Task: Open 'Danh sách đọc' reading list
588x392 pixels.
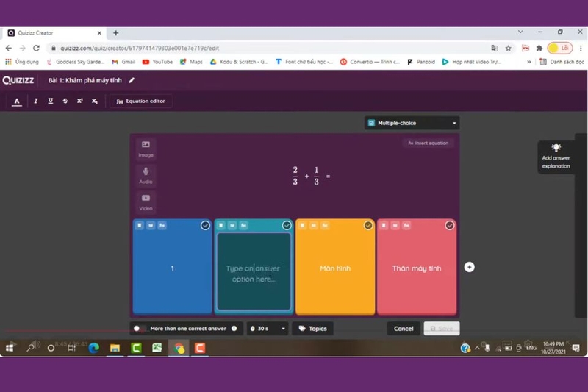Action: point(562,62)
